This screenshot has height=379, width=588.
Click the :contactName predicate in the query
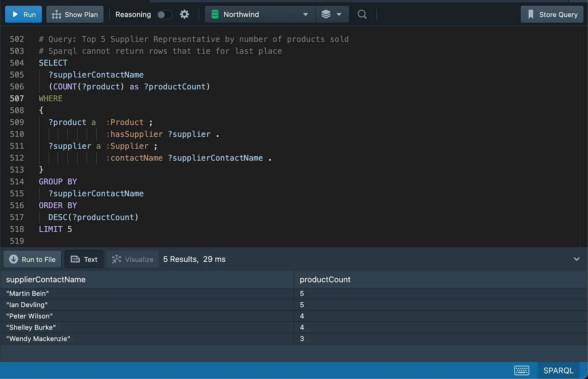pyautogui.click(x=134, y=158)
